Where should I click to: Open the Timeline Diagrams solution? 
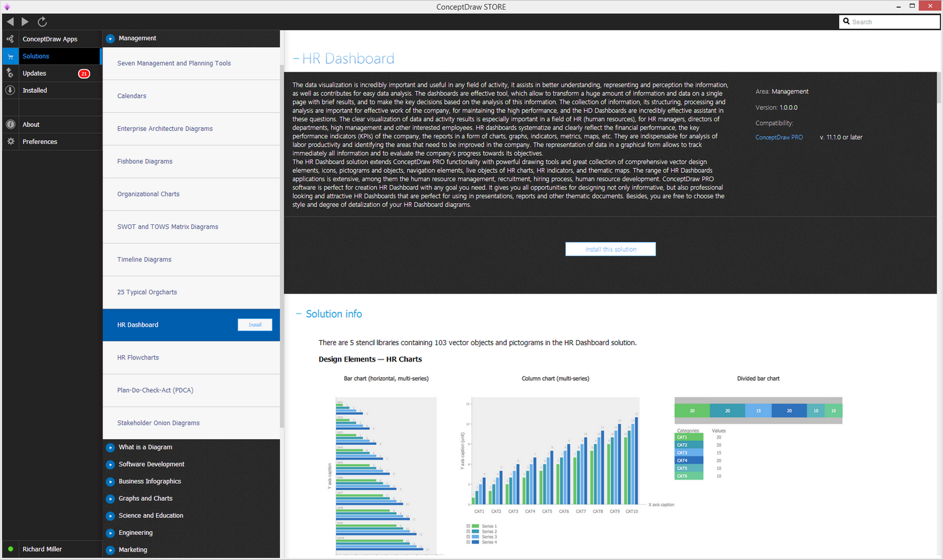(191, 260)
